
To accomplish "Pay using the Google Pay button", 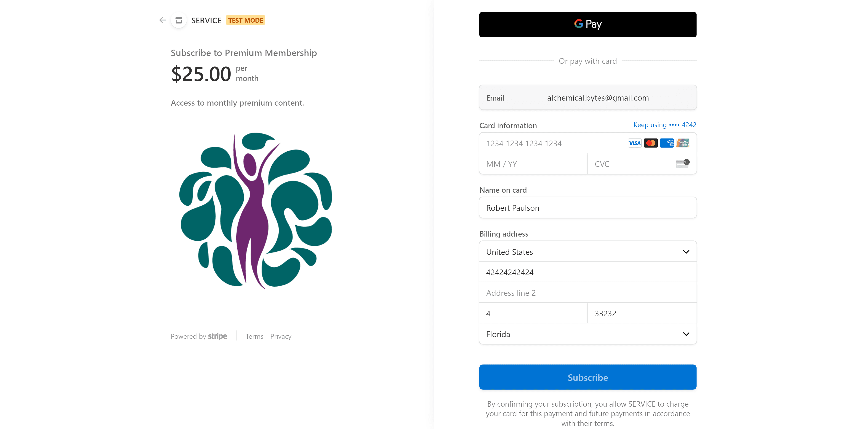I will coord(587,25).
